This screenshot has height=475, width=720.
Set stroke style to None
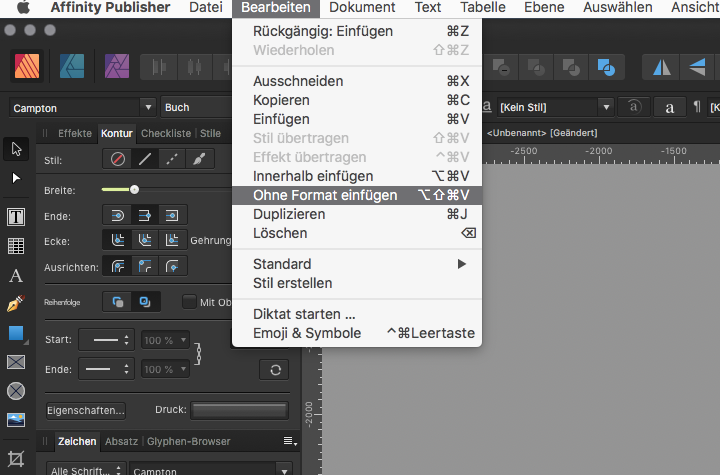[x=118, y=159]
